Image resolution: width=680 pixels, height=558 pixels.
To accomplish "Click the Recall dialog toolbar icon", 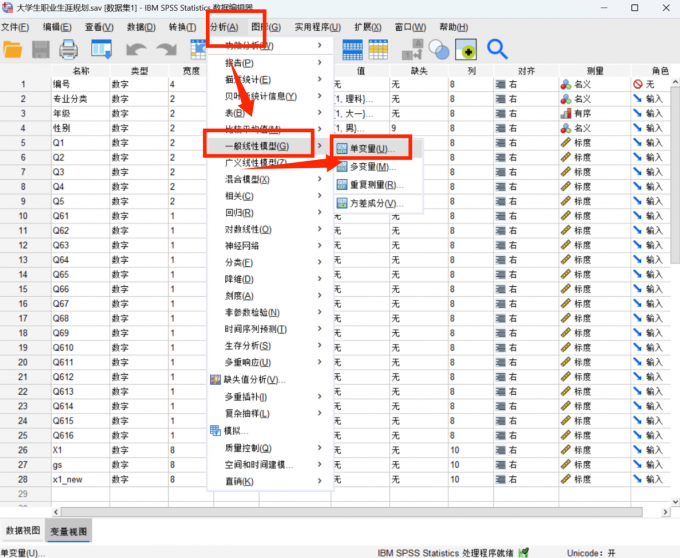I will click(x=101, y=49).
